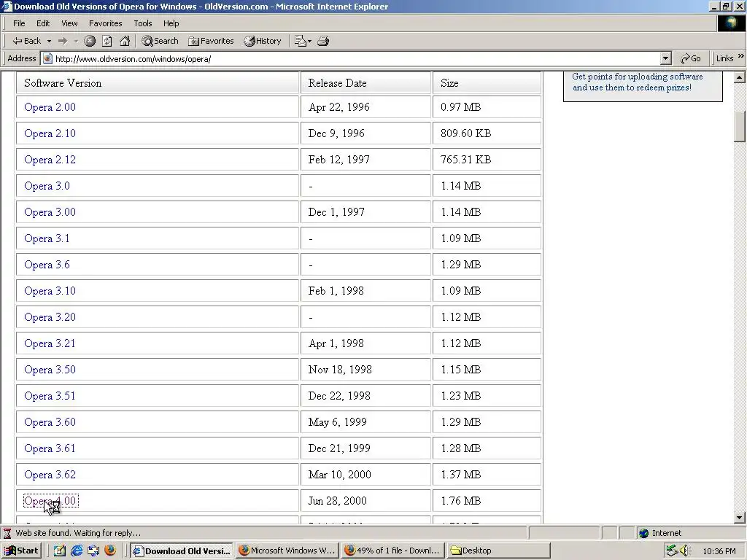Select the 'Download Old Versi...' taskbar button

[182, 551]
